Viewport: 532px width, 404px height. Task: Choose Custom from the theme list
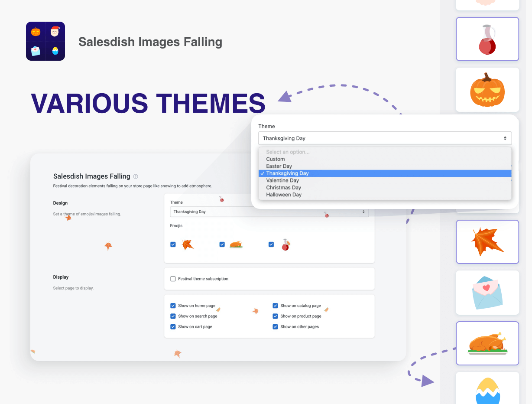pos(385,159)
